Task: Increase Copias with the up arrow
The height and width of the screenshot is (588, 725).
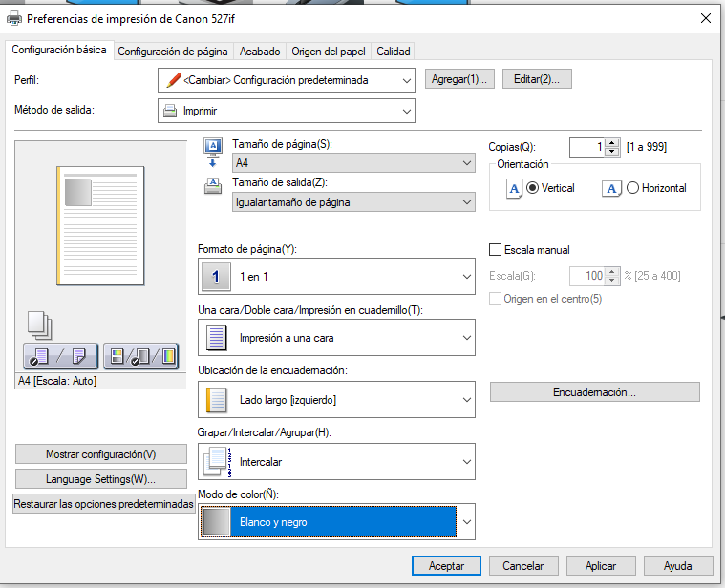Action: click(x=612, y=143)
